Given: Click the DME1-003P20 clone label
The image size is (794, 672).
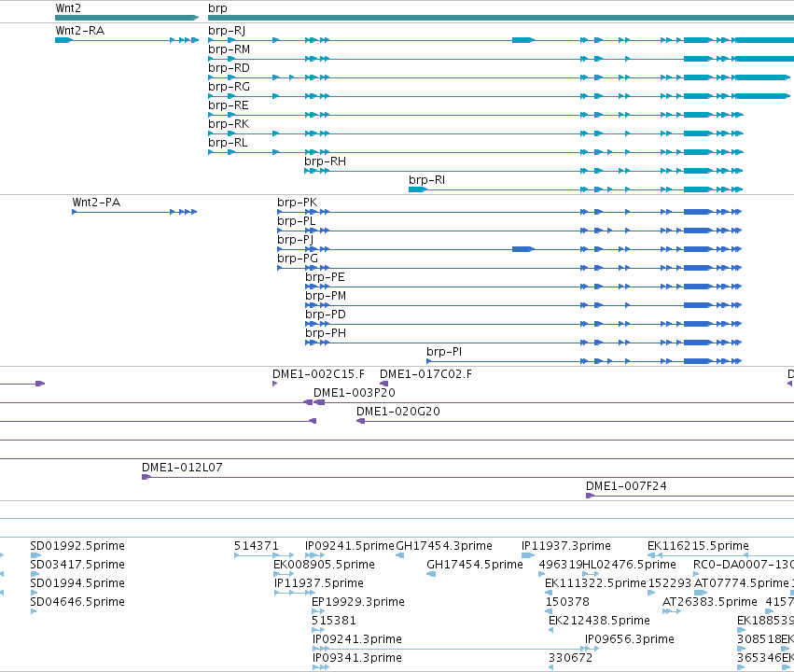Looking at the screenshot, I should coord(355,392).
